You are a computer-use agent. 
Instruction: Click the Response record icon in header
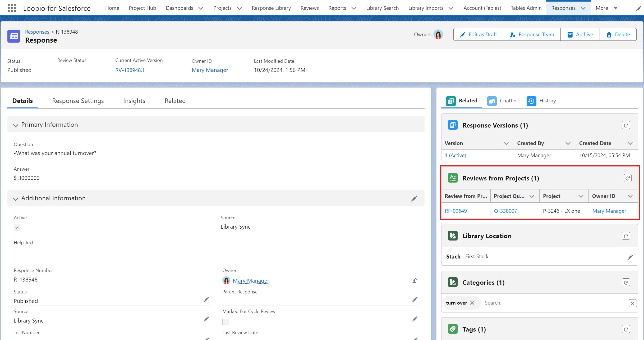14,36
